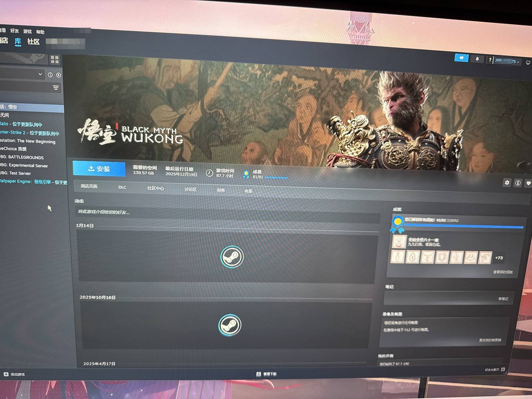
Task: Open the 游戏 menu
Action: [x=27, y=31]
